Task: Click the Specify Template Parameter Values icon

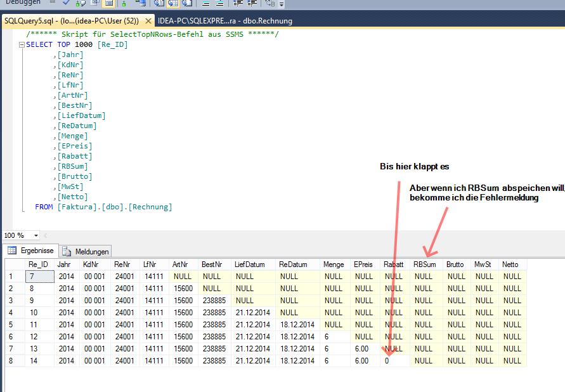Action: pos(270,3)
